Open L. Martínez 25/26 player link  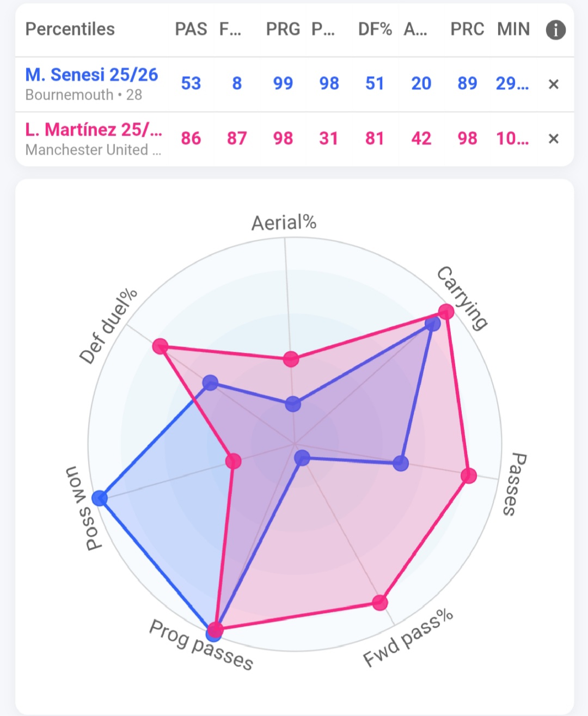coord(94,130)
